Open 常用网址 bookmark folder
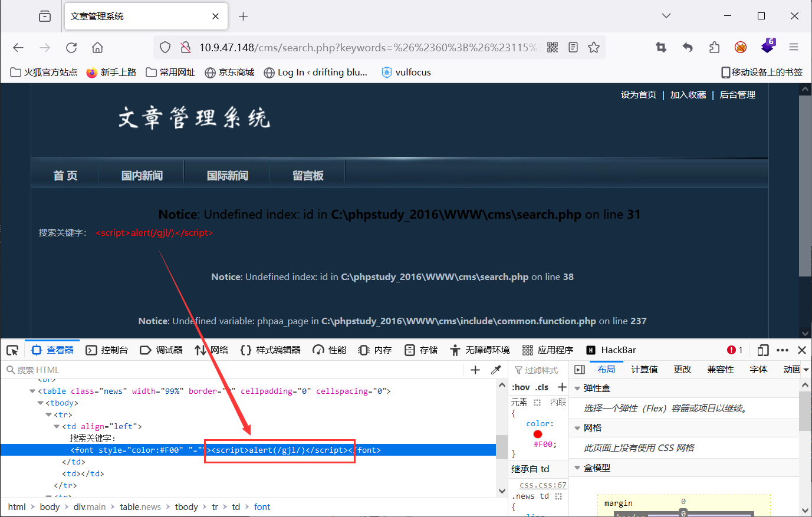 tap(170, 73)
